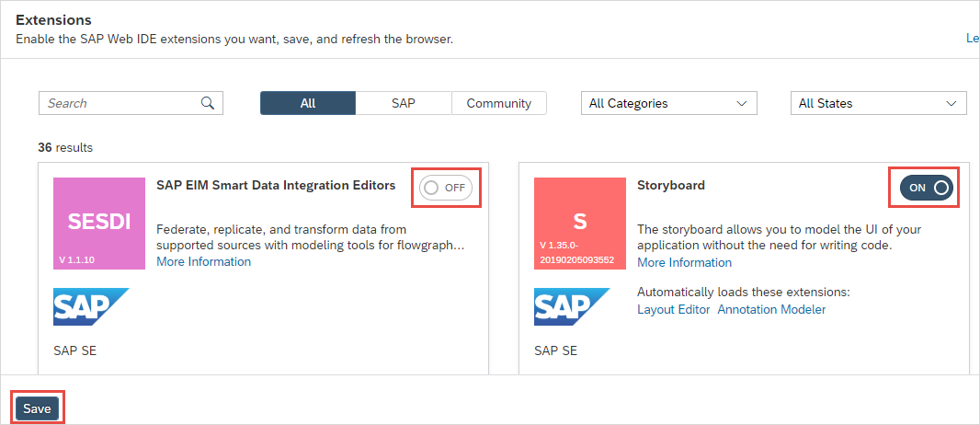Image resolution: width=980 pixels, height=425 pixels.
Task: Select the All filter tab
Action: pyautogui.click(x=308, y=103)
